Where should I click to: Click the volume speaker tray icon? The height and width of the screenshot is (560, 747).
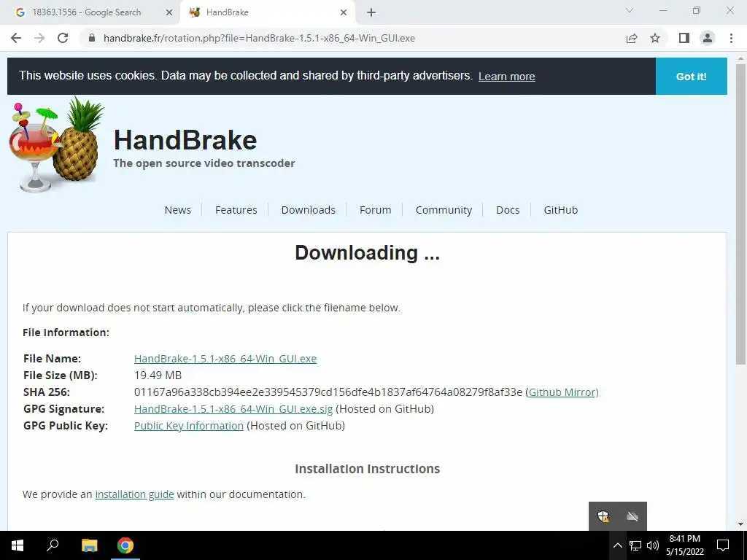653,545
